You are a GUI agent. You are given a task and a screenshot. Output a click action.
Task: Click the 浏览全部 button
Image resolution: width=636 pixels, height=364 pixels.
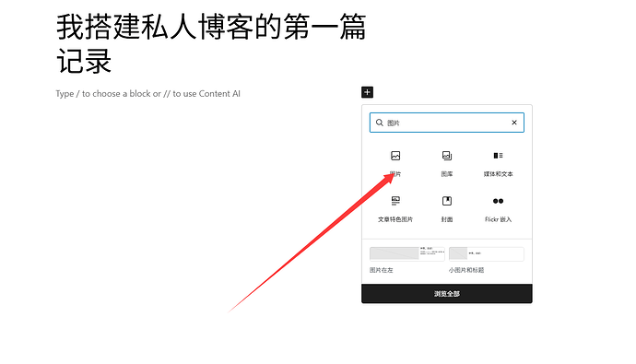(x=446, y=293)
